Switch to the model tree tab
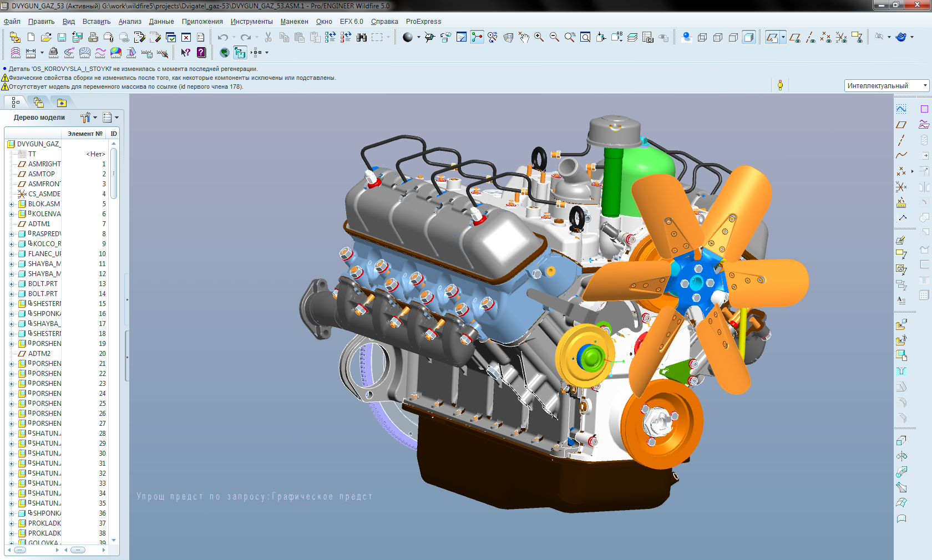 coord(16,102)
